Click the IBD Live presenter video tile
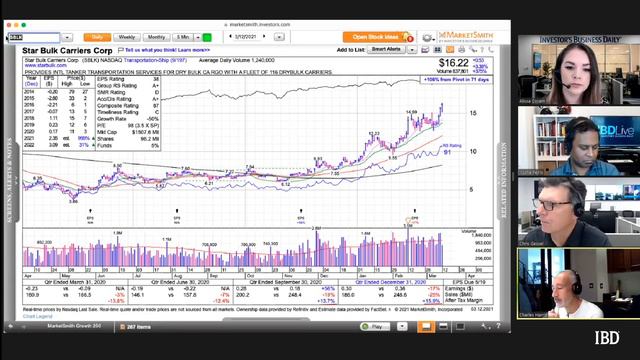Image resolution: width=640 pixels, height=360 pixels. 578,141
